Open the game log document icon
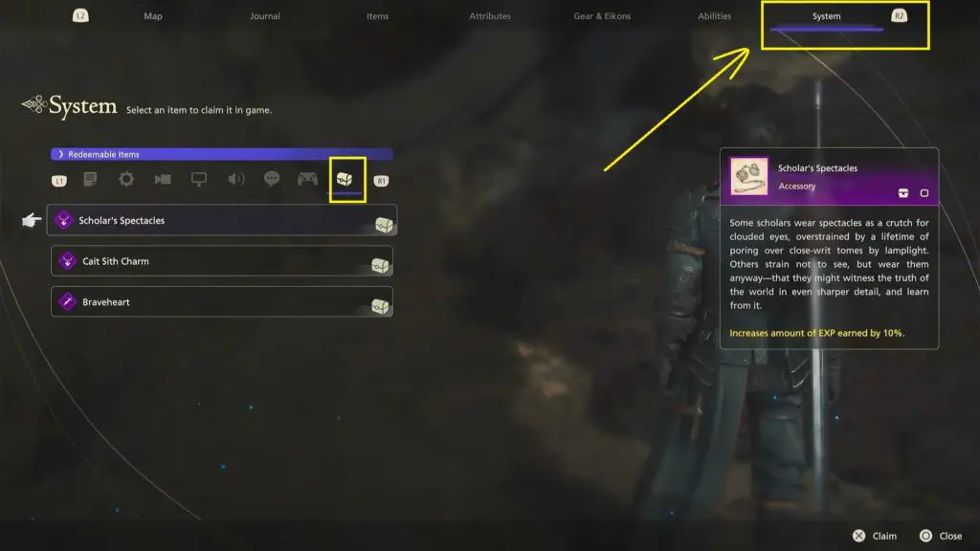 [x=90, y=179]
